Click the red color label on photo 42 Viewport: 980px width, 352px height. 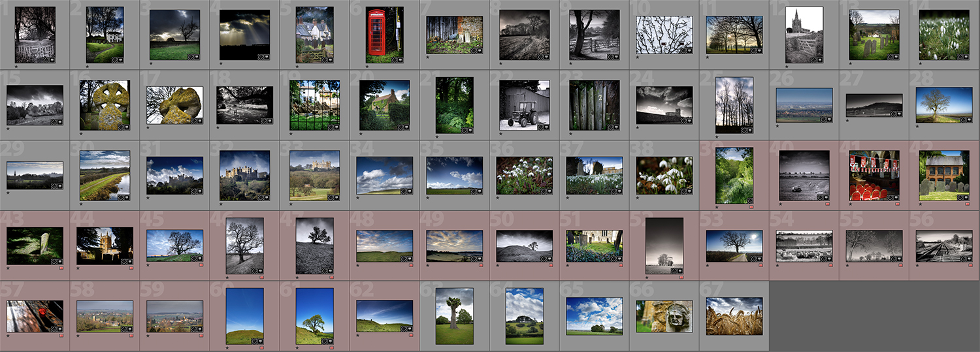tap(968, 204)
